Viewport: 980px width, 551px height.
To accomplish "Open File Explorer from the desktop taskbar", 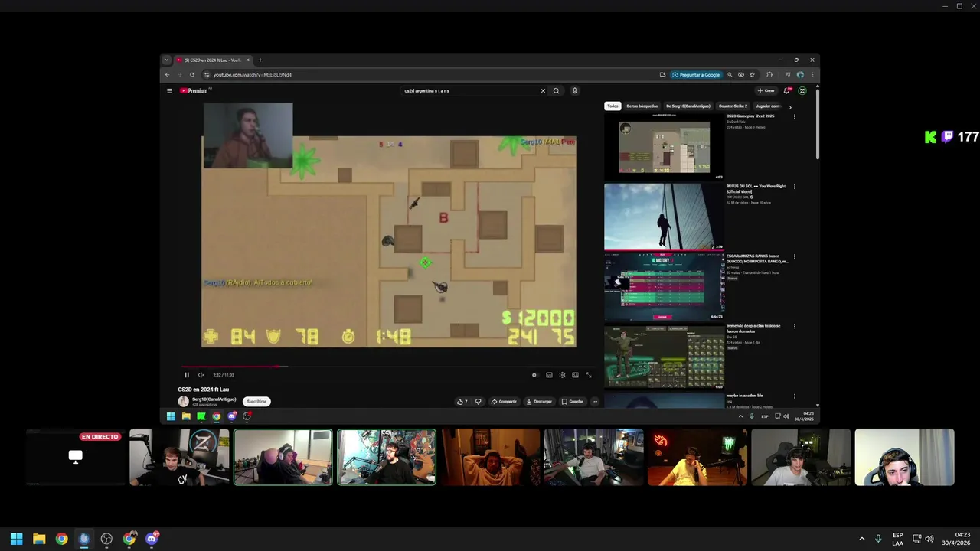I will tap(39, 539).
